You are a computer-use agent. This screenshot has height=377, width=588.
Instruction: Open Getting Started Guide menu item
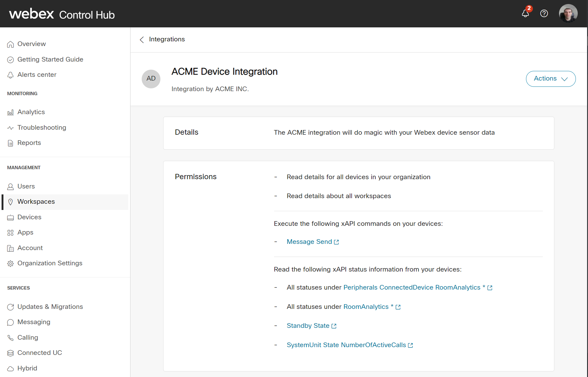[50, 59]
